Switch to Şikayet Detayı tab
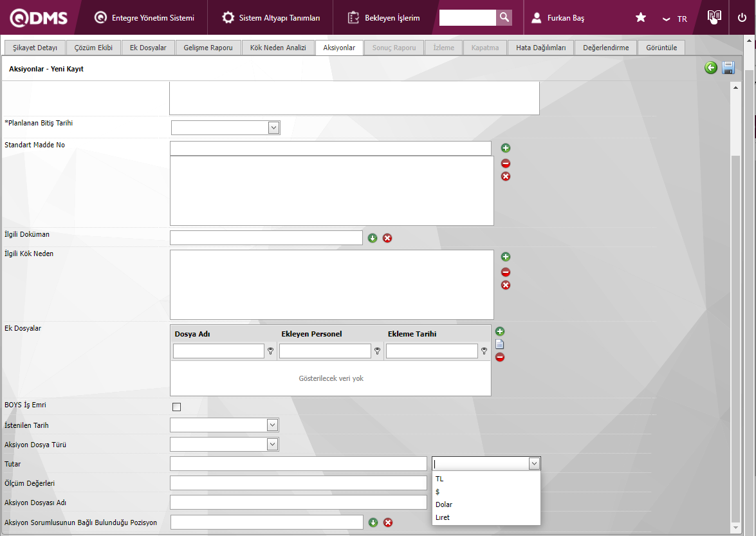Viewport: 756px width, 536px height. [35, 48]
